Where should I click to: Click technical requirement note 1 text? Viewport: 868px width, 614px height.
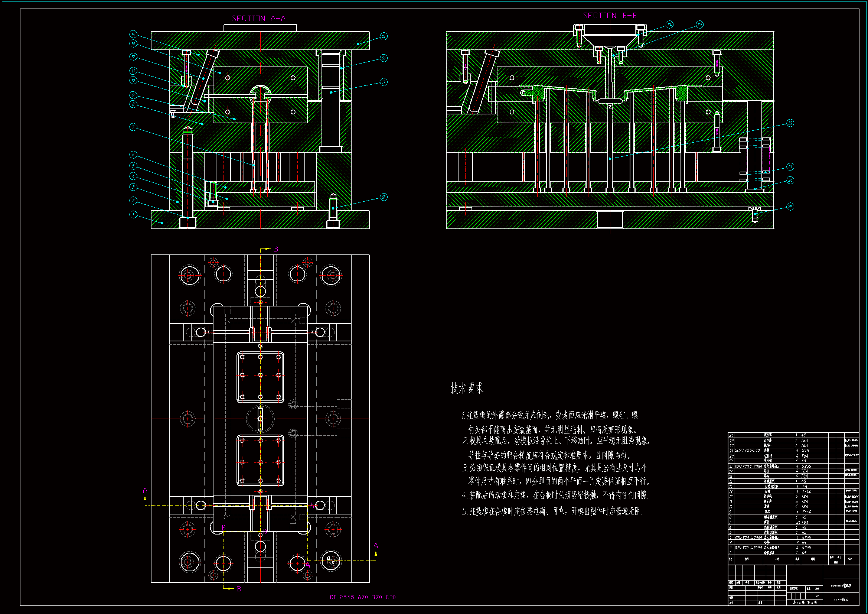(x=549, y=416)
